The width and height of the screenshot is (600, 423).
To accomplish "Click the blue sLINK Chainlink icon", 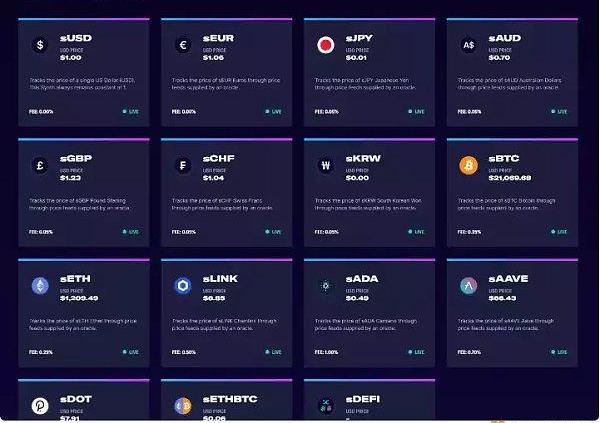I will click(183, 286).
